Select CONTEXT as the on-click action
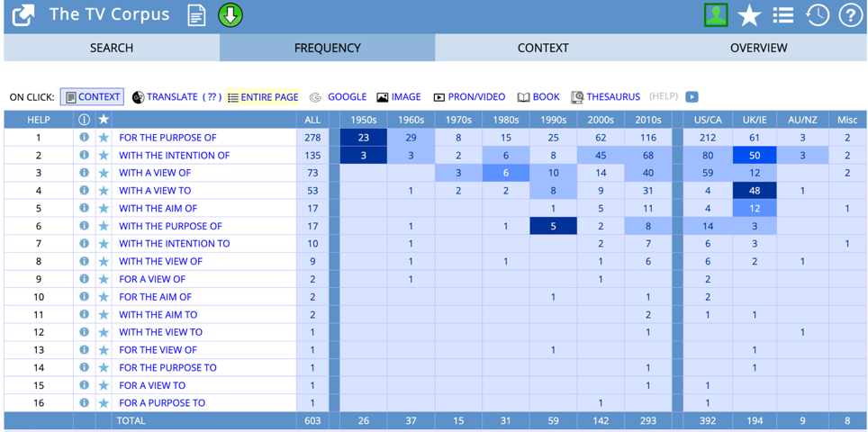Image resolution: width=868 pixels, height=432 pixels. coord(93,97)
